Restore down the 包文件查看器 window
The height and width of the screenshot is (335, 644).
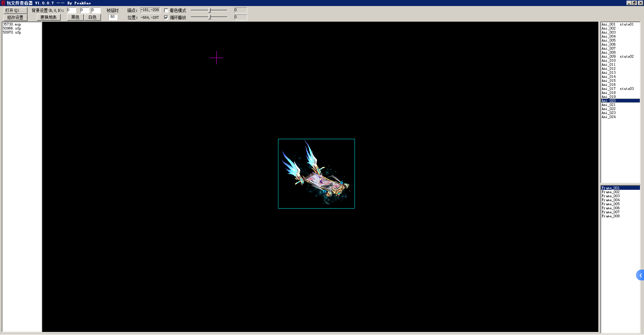[x=634, y=3]
